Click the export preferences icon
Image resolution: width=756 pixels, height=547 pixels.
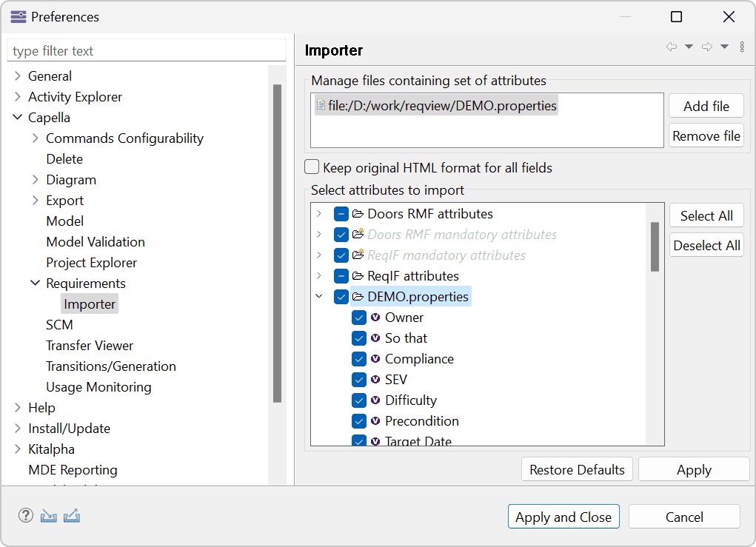click(72, 516)
